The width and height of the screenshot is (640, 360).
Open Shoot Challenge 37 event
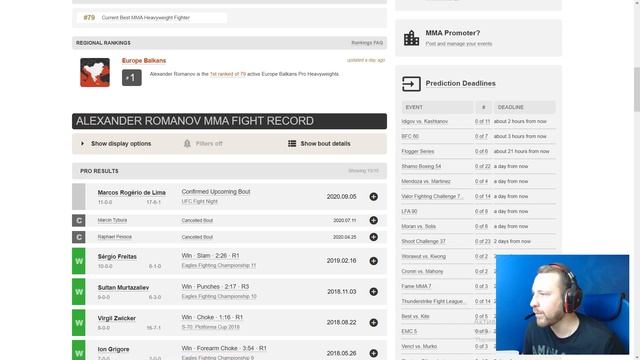click(x=423, y=242)
